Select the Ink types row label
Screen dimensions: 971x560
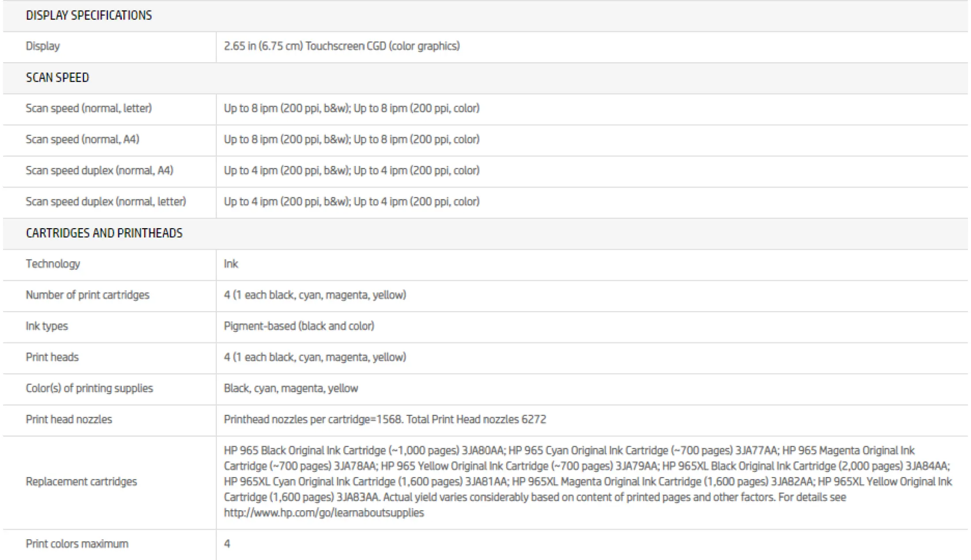tap(47, 326)
